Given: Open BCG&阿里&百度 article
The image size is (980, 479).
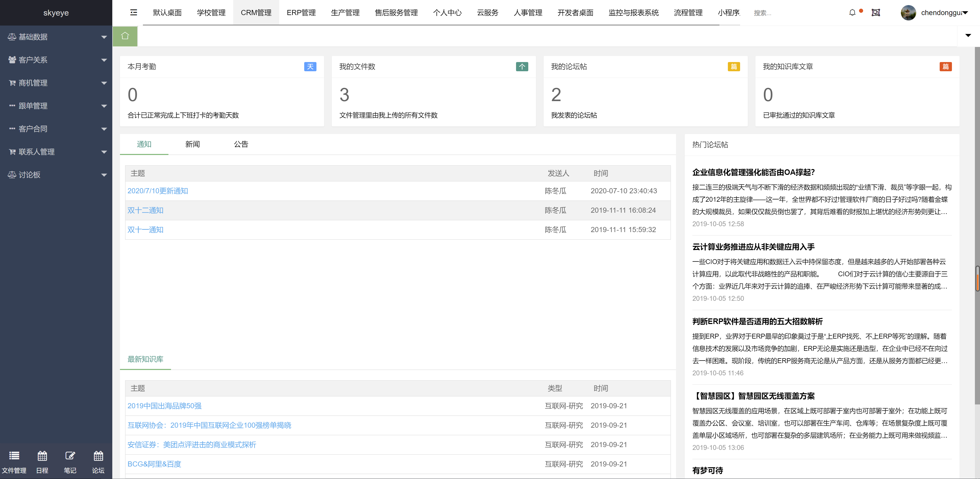Looking at the screenshot, I should (x=154, y=464).
